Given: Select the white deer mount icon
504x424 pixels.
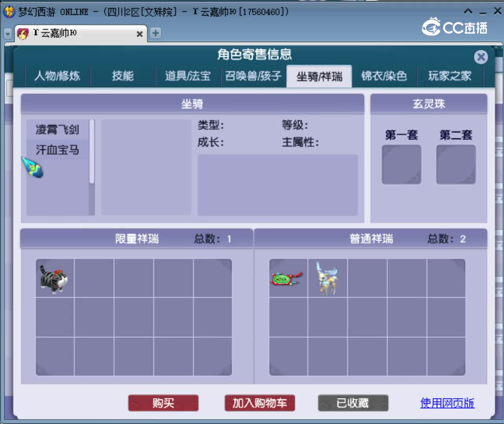Looking at the screenshot, I should [x=327, y=279].
